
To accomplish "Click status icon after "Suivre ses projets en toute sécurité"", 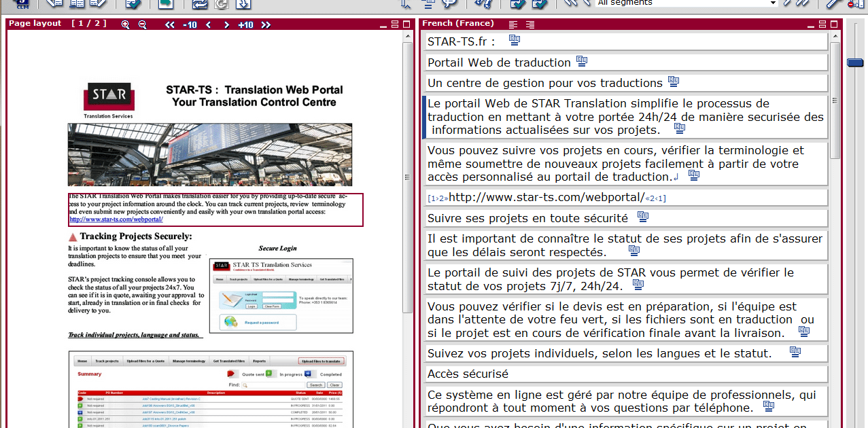I will [643, 217].
